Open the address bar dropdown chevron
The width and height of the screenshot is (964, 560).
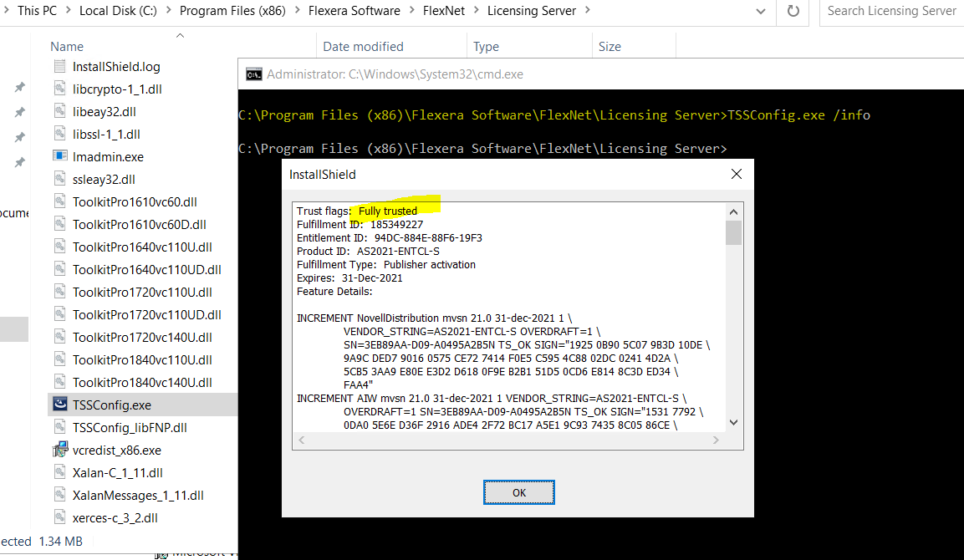pos(760,11)
